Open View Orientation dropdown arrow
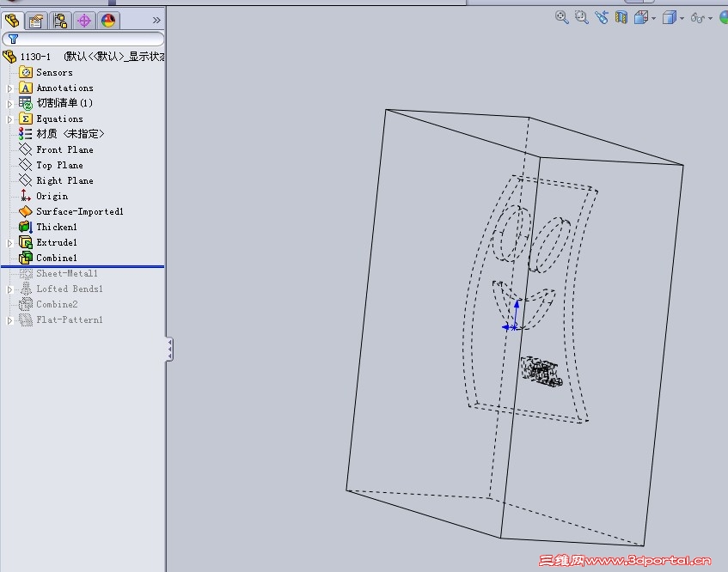 pos(654,19)
